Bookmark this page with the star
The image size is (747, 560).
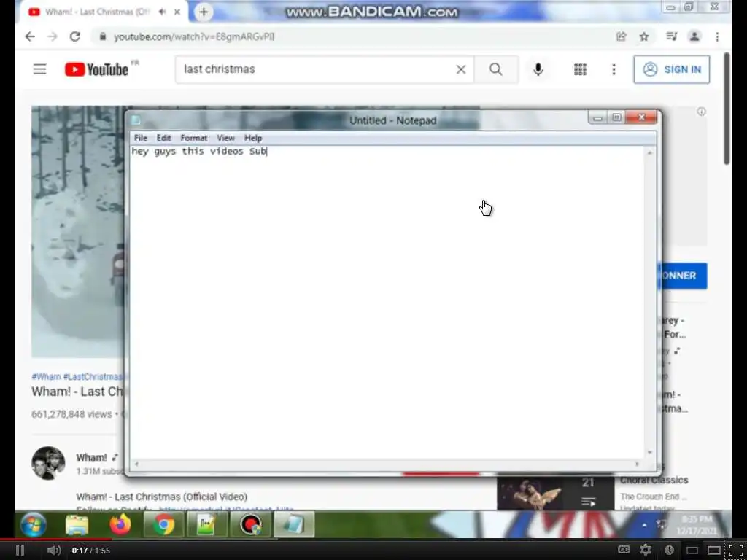tap(644, 36)
